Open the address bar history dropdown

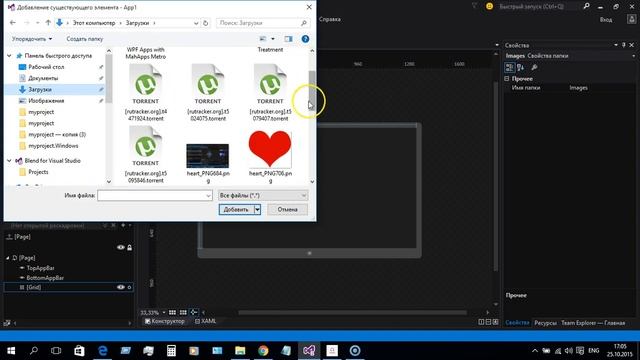[x=196, y=23]
